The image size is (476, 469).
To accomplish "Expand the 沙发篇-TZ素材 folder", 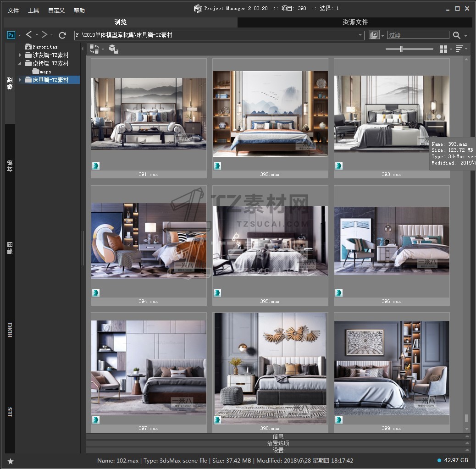I will click(x=20, y=55).
